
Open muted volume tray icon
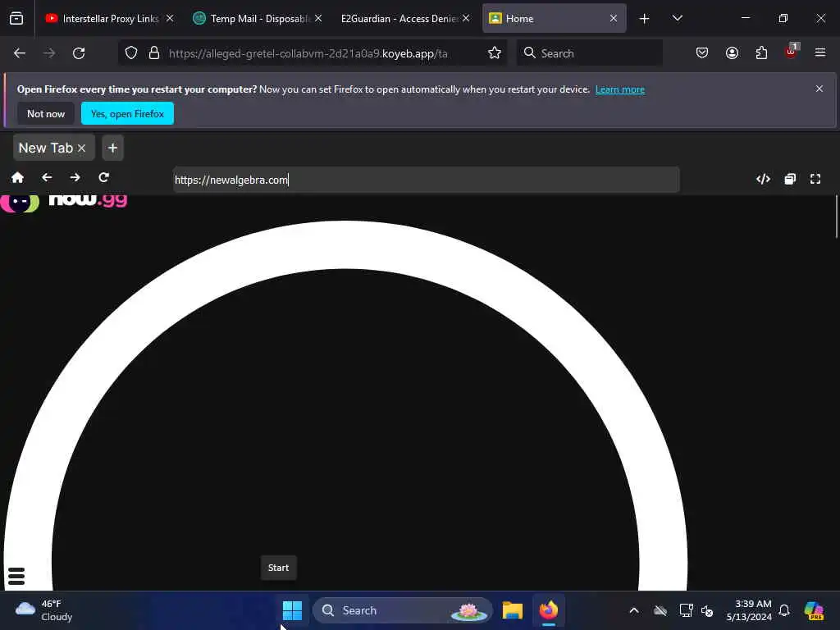tap(707, 610)
